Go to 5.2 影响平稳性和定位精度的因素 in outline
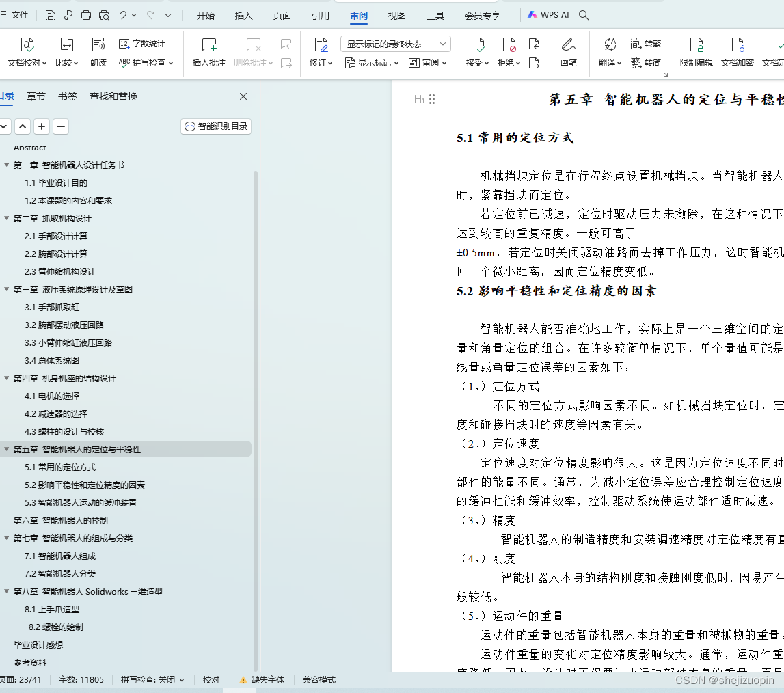The width and height of the screenshot is (784, 693). coord(85,485)
